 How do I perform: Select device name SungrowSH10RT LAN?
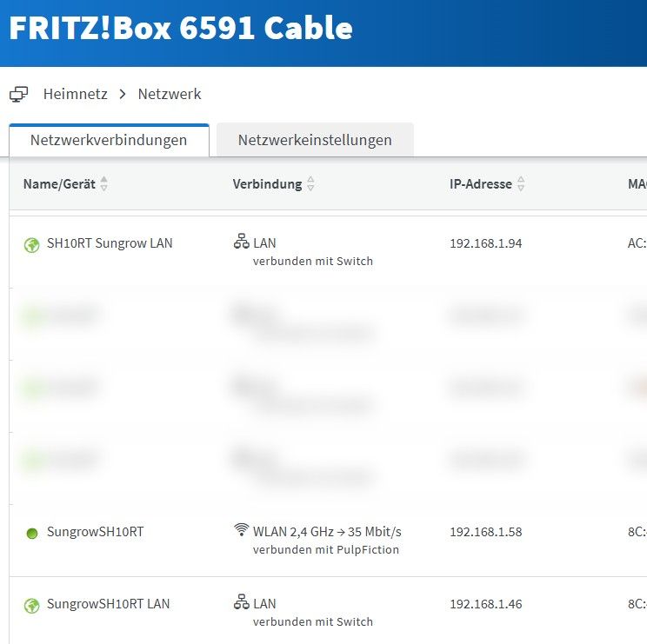click(108, 604)
